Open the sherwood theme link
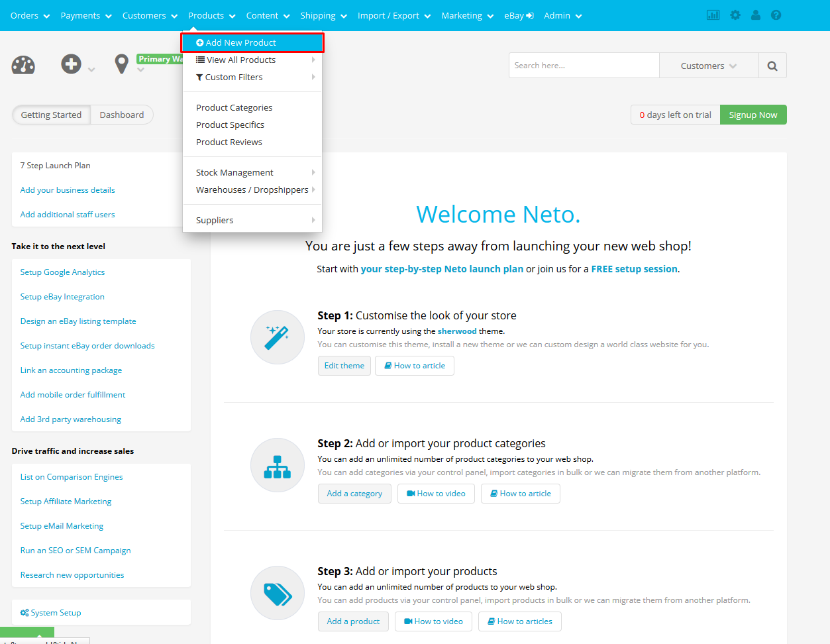 tap(457, 331)
